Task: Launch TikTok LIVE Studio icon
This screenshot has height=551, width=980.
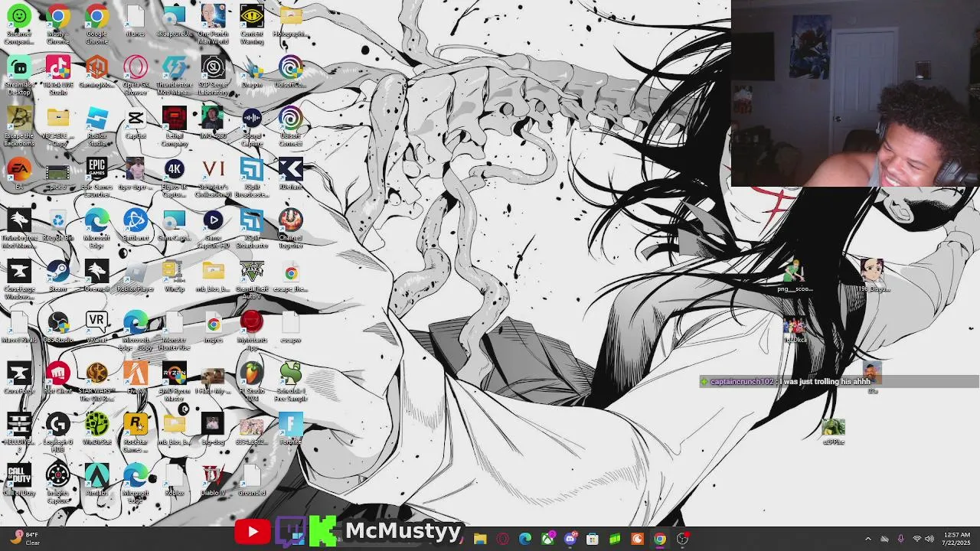Action: tap(58, 76)
